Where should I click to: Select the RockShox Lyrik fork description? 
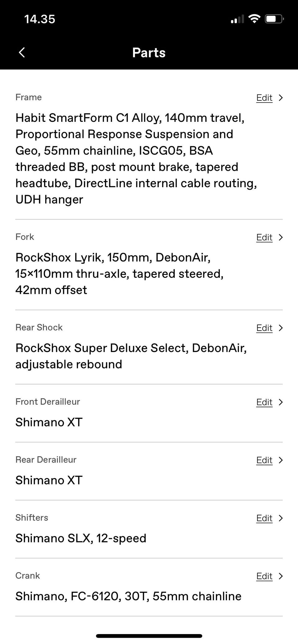click(120, 274)
